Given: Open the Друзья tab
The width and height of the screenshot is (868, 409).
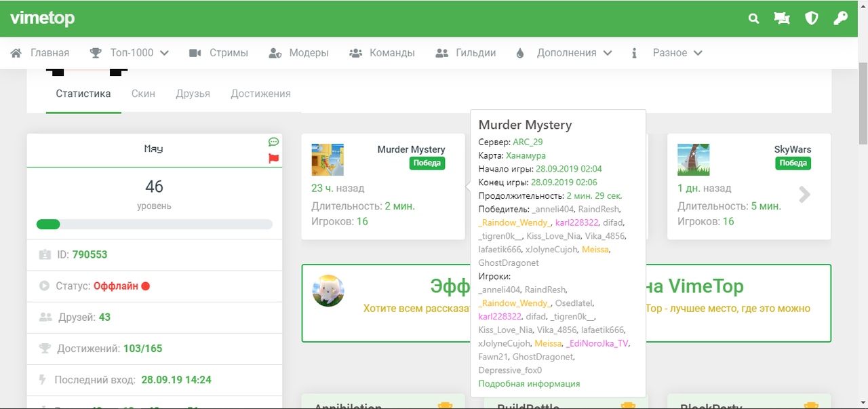Looking at the screenshot, I should tap(193, 94).
